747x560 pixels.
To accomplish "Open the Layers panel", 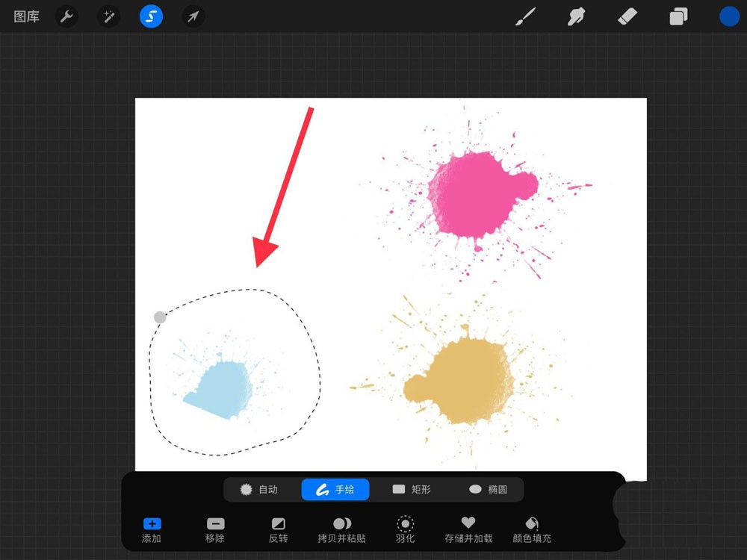I will (x=678, y=16).
